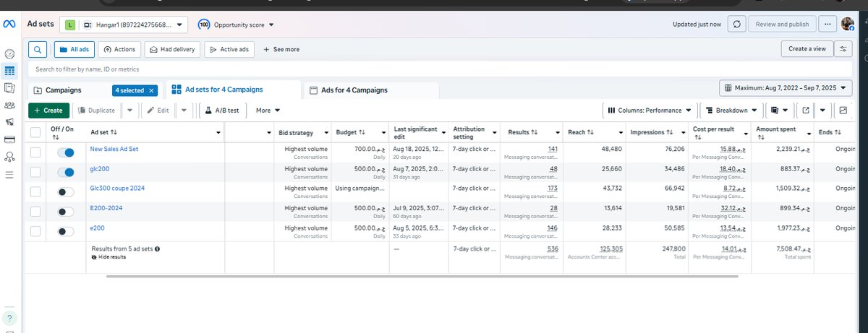This screenshot has width=868, height=333.
Task: Click the Edit pencil button
Action: click(x=157, y=111)
